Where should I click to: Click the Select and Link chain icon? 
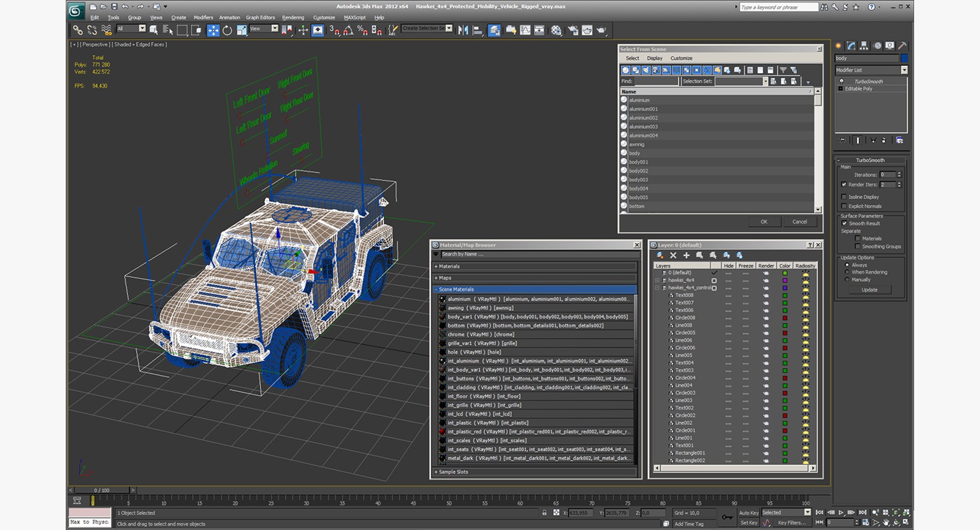78,30
